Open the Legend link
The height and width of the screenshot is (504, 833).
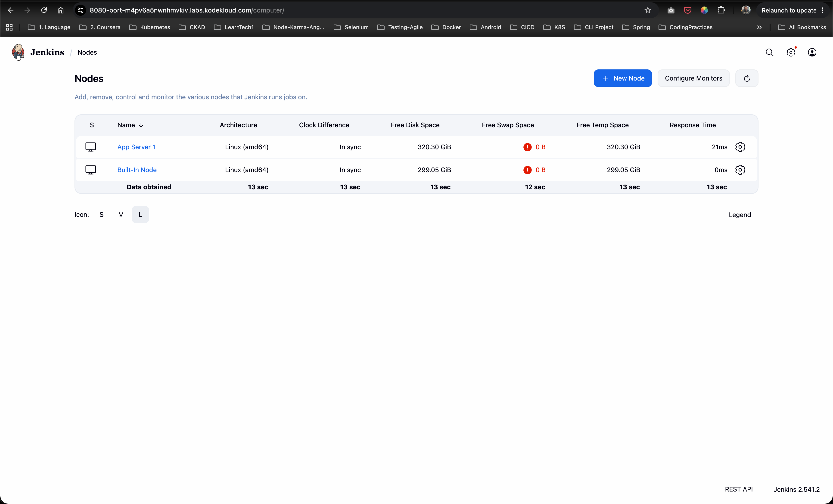(x=740, y=215)
